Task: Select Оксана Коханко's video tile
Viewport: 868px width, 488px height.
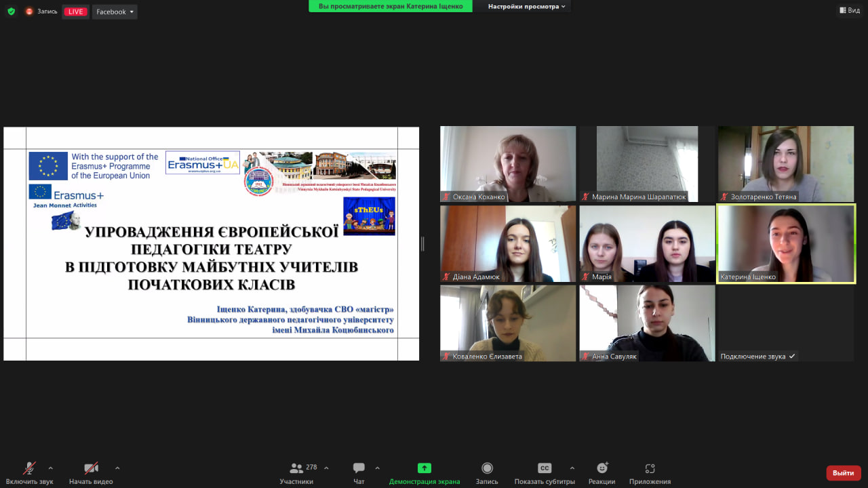Action: [508, 163]
